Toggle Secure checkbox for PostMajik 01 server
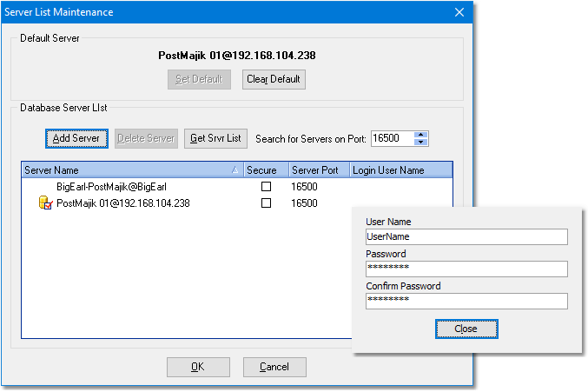 point(267,203)
